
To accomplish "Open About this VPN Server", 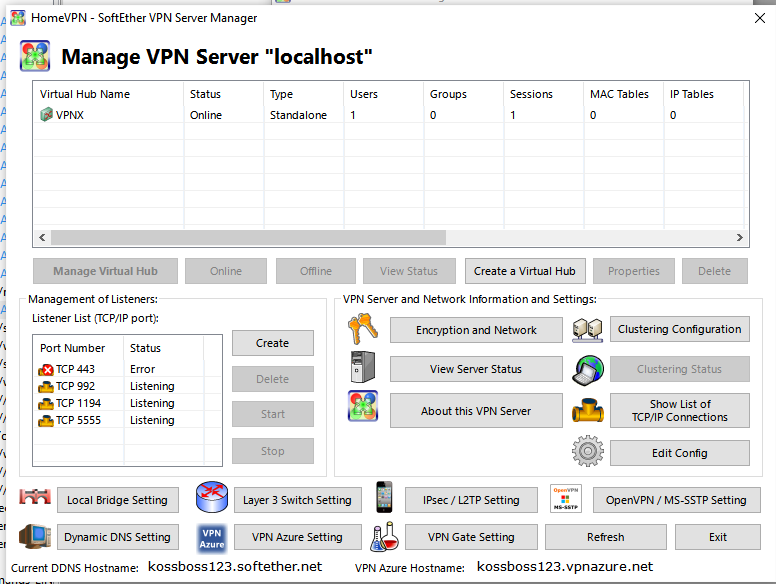I will click(476, 411).
